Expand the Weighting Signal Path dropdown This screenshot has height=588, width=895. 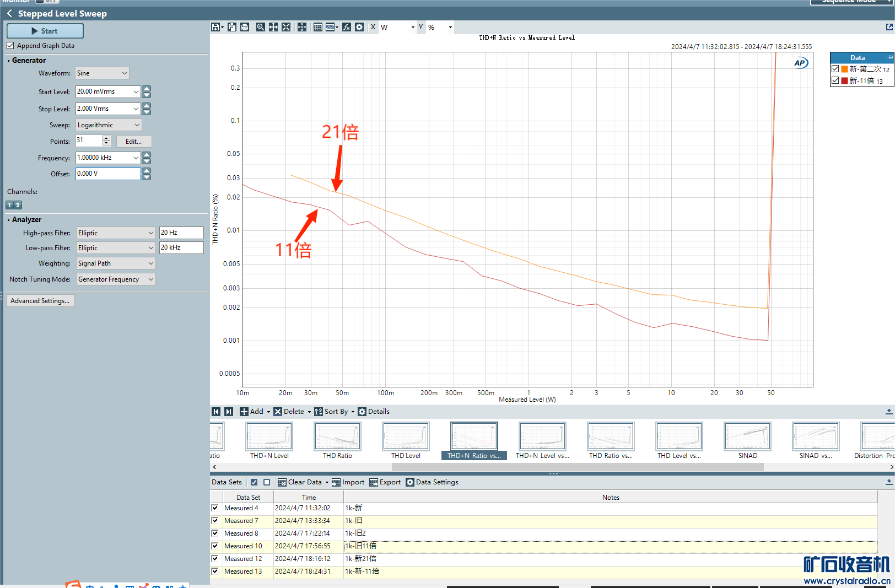tap(116, 263)
